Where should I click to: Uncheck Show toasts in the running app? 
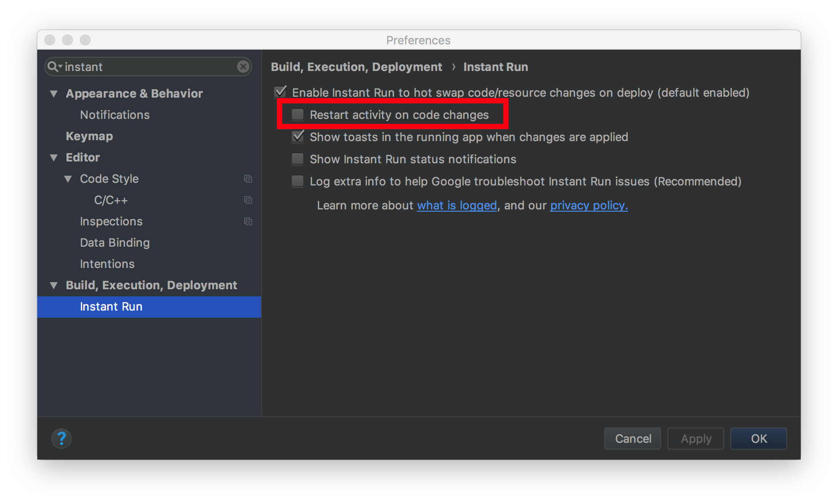point(298,136)
